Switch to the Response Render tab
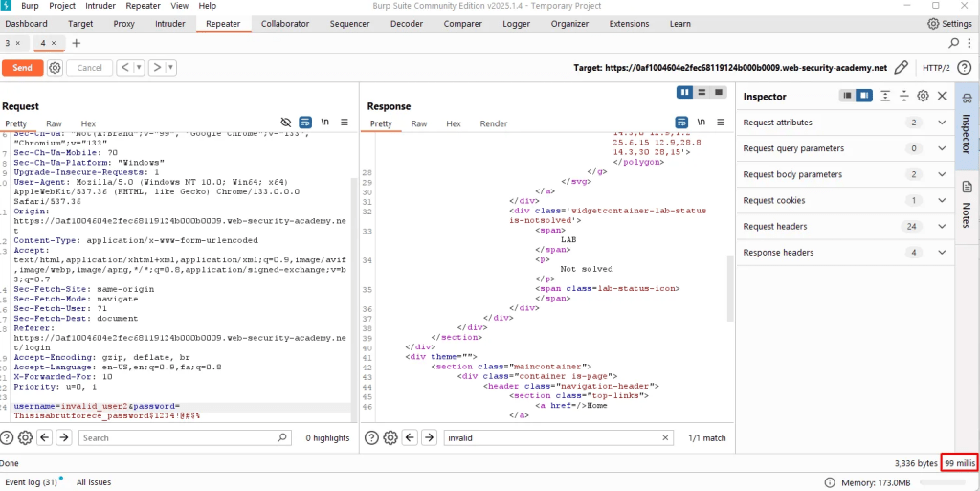This screenshot has width=980, height=491. click(x=493, y=123)
